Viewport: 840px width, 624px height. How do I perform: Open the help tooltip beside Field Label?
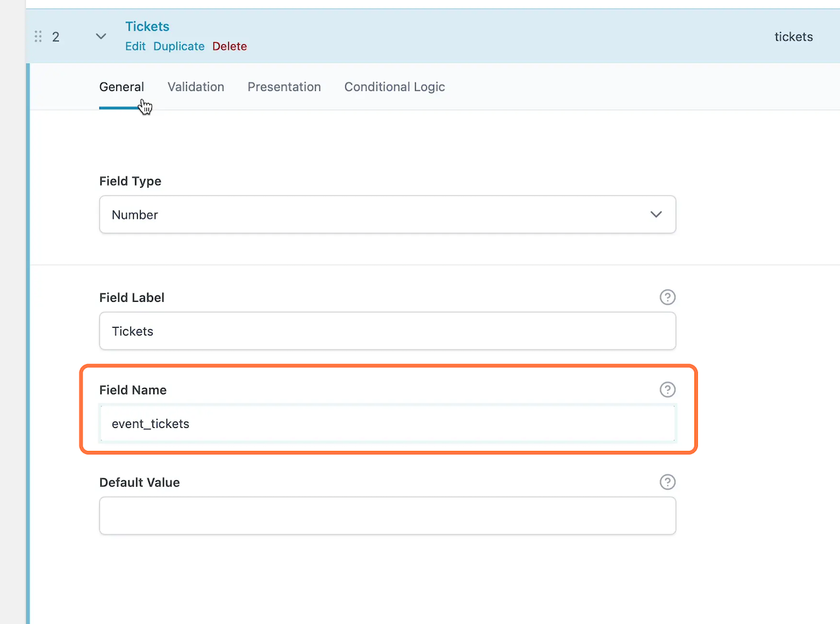coord(667,297)
